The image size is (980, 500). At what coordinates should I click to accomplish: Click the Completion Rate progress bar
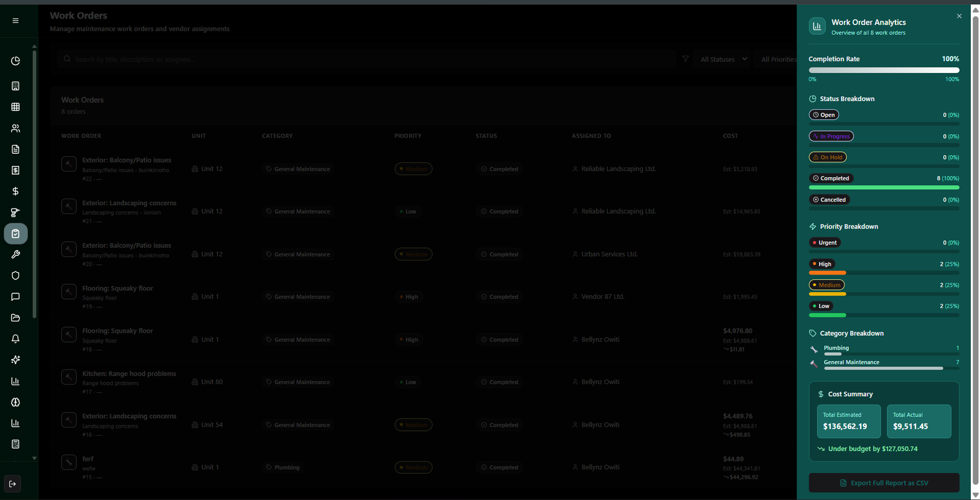(884, 70)
